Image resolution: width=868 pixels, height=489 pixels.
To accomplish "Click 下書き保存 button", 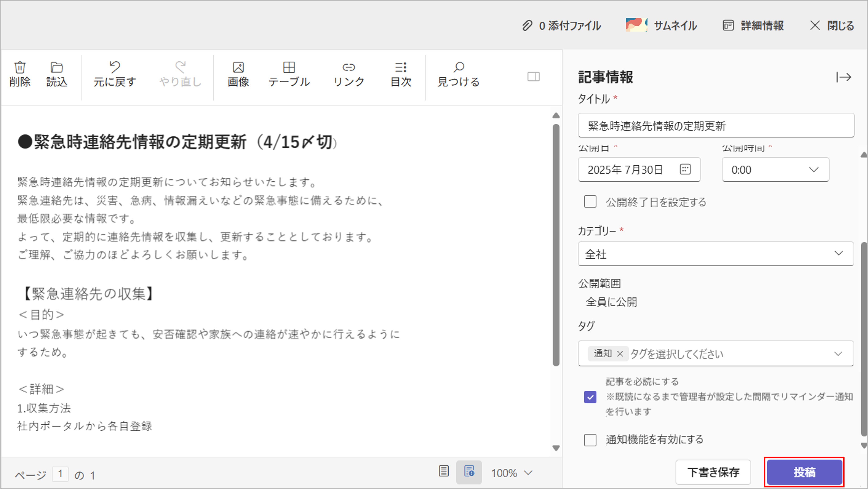I will click(713, 472).
